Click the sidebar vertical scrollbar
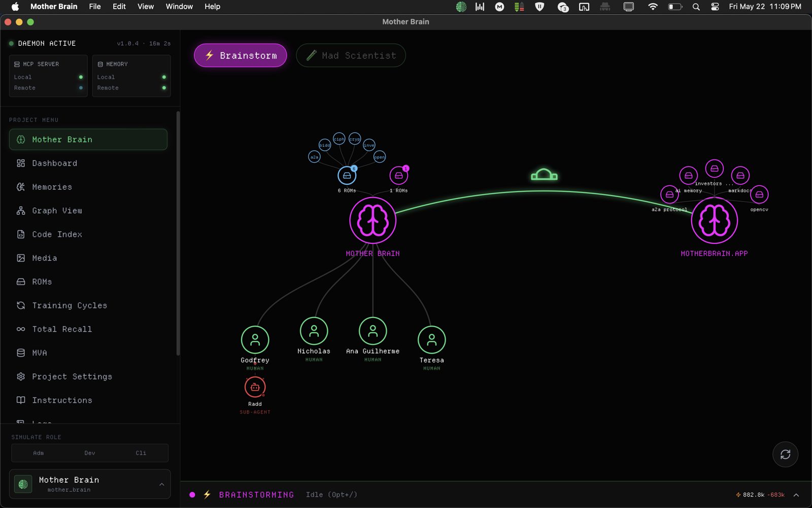Image resolution: width=812 pixels, height=508 pixels. (x=178, y=234)
